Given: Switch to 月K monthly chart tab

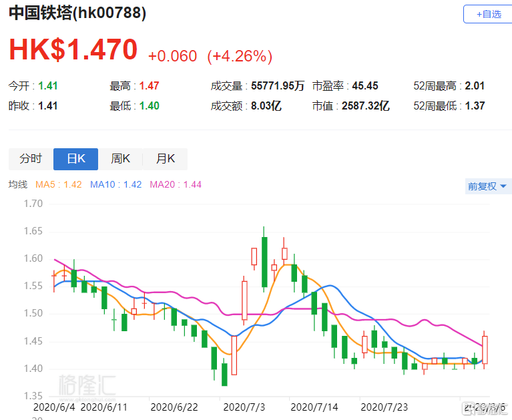Looking at the screenshot, I should tap(165, 159).
